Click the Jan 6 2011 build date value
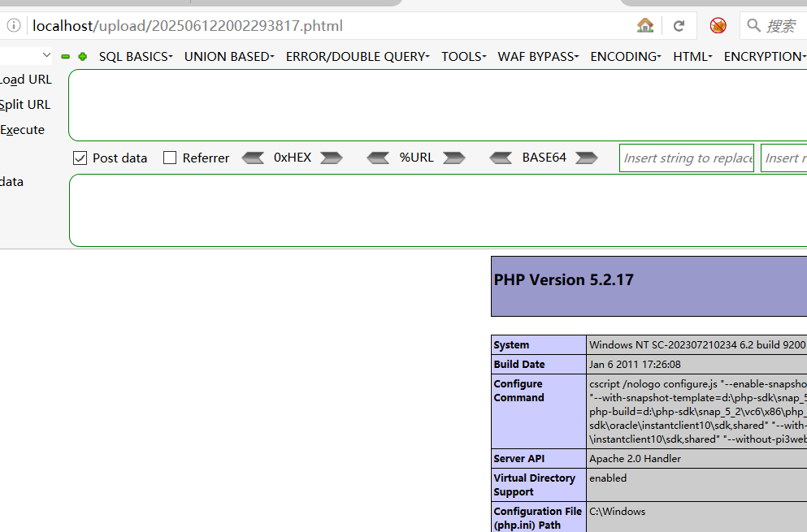Screen dimensions: 807x532 pyautogui.click(x=635, y=364)
